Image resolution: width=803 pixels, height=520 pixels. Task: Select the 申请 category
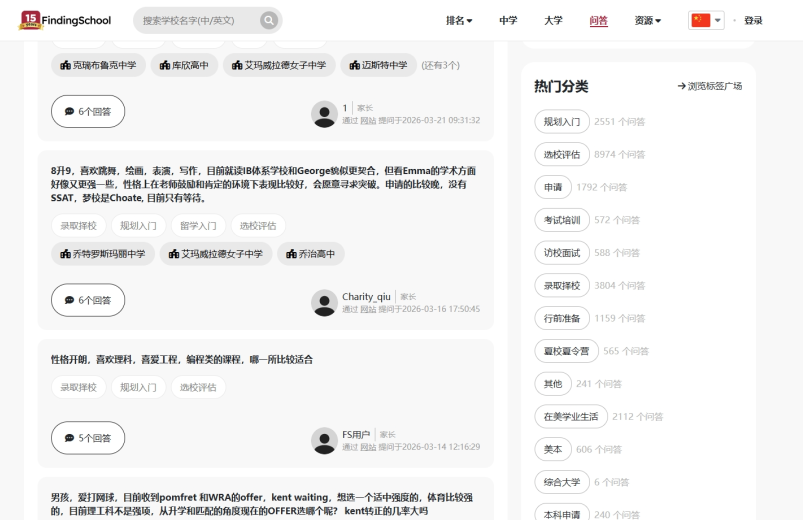pos(553,187)
